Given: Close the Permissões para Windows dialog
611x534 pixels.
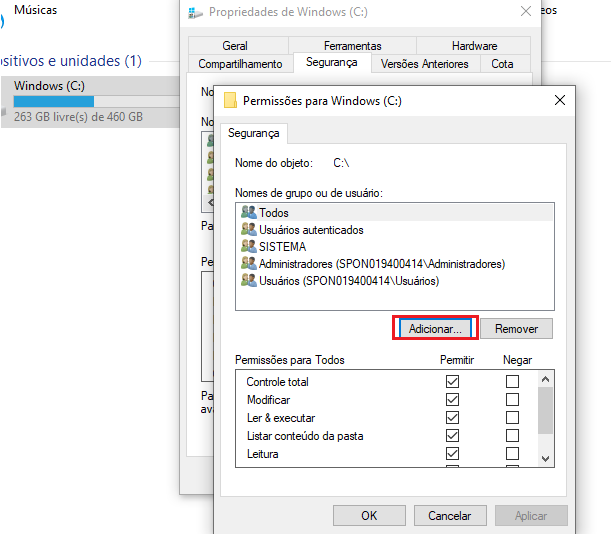Looking at the screenshot, I should [x=560, y=100].
